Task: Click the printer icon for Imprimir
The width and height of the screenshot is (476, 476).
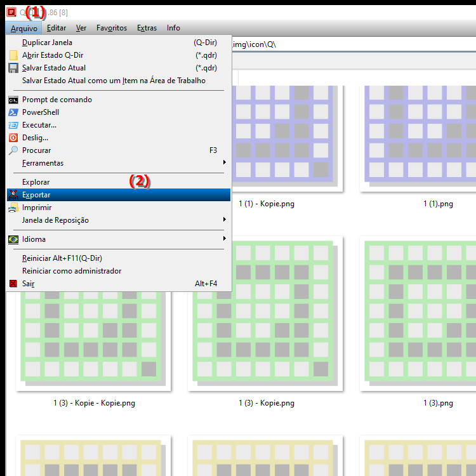Action: tap(13, 208)
